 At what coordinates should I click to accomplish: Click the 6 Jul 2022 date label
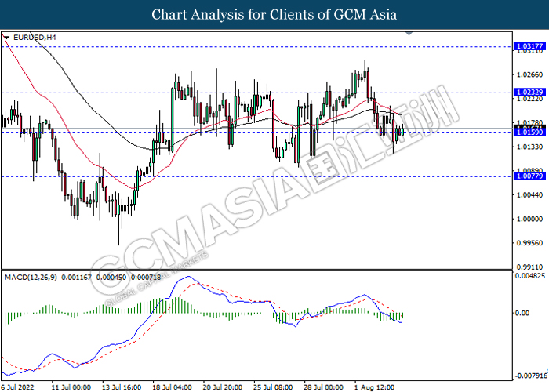(18, 387)
